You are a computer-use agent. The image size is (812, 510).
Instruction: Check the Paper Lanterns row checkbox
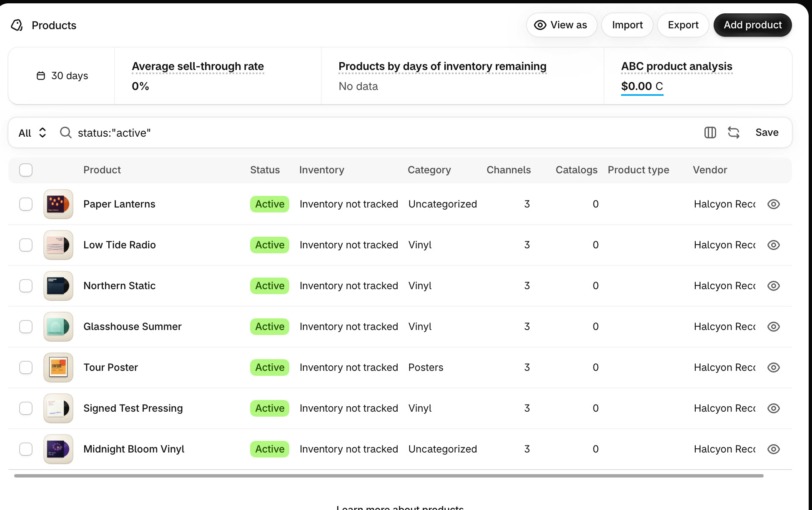[x=26, y=204]
